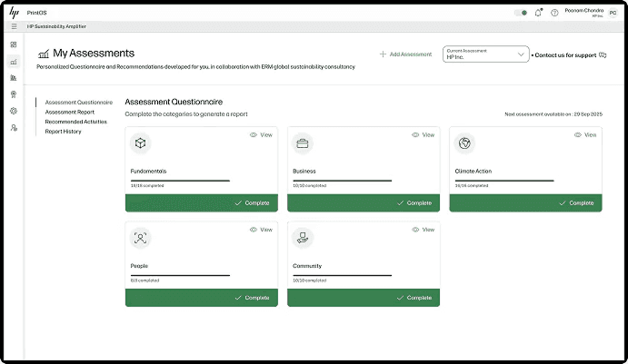This screenshot has width=628, height=364.
Task: Click the Community card title
Action: point(307,266)
